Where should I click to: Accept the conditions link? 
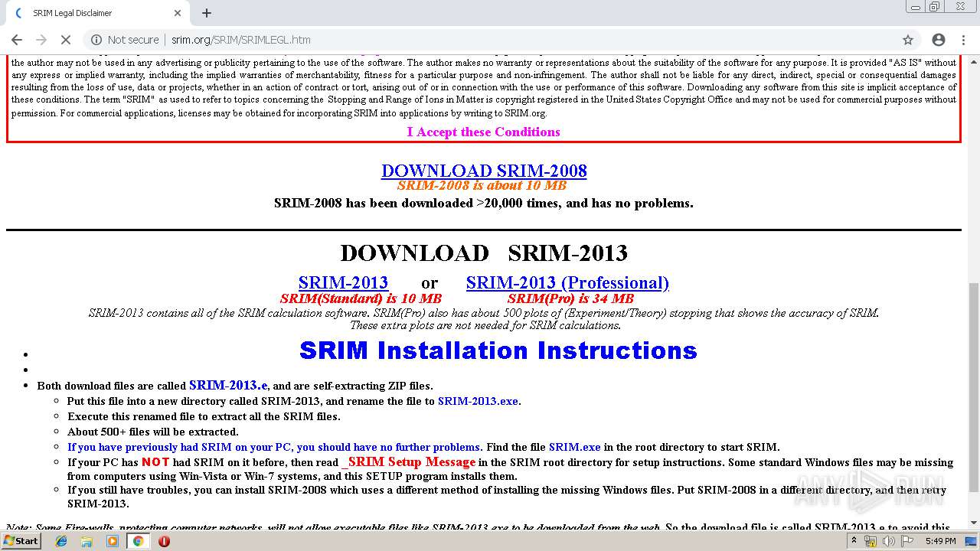coord(483,132)
